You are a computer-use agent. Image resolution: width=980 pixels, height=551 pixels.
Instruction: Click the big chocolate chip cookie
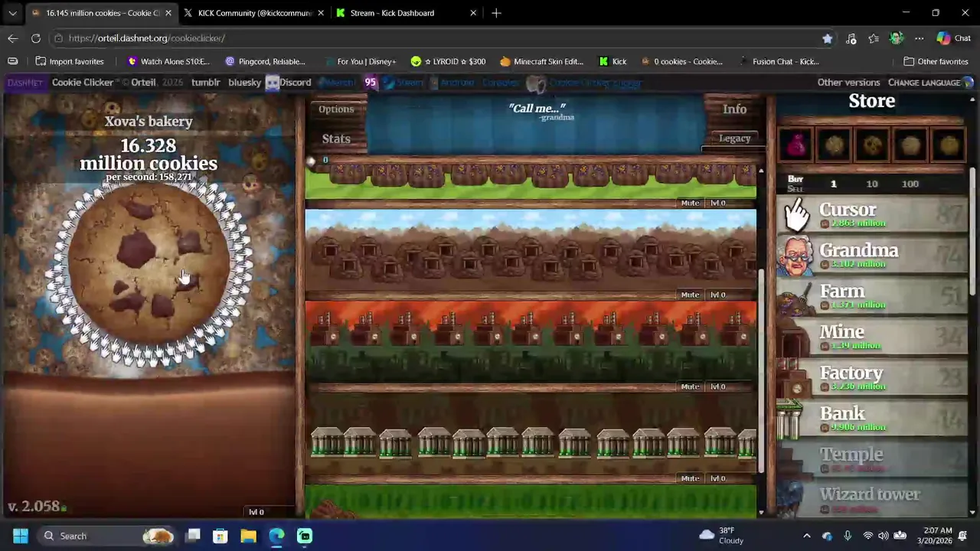pos(149,265)
